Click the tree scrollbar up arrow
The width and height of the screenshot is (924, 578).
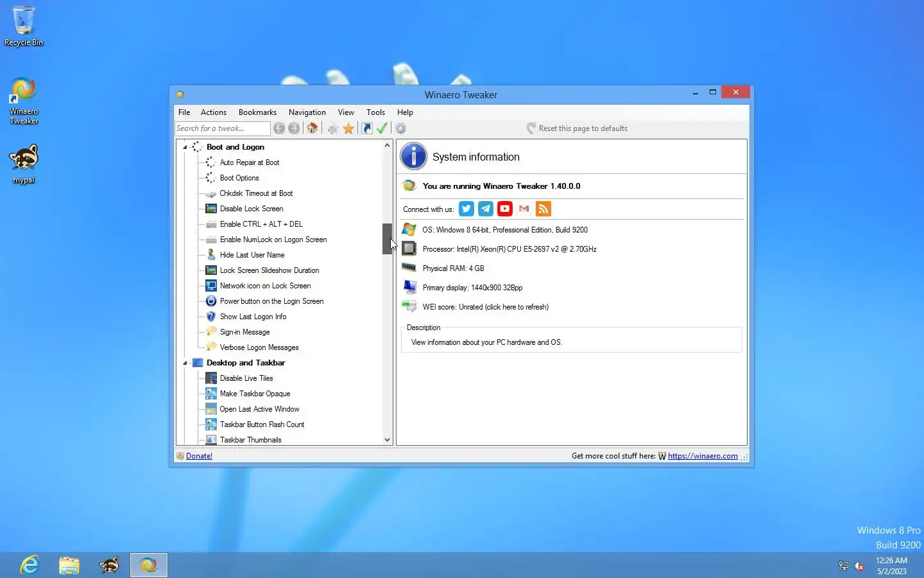click(x=387, y=145)
